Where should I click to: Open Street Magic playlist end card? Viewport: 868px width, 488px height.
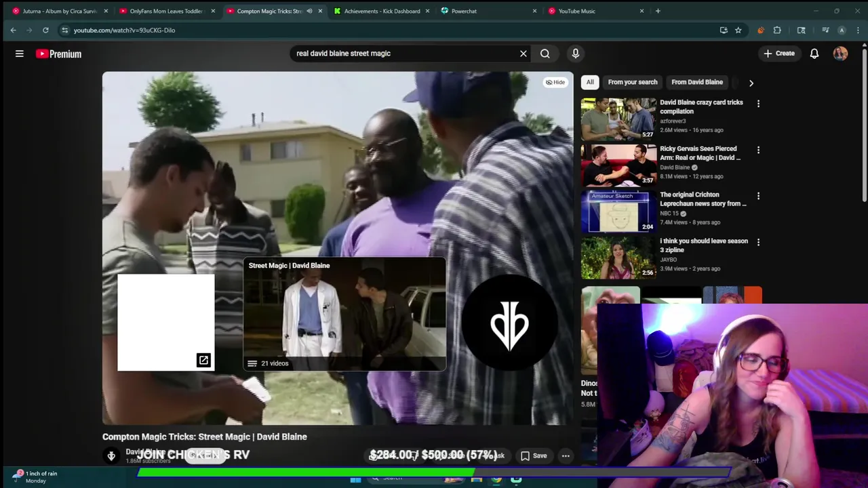[344, 314]
